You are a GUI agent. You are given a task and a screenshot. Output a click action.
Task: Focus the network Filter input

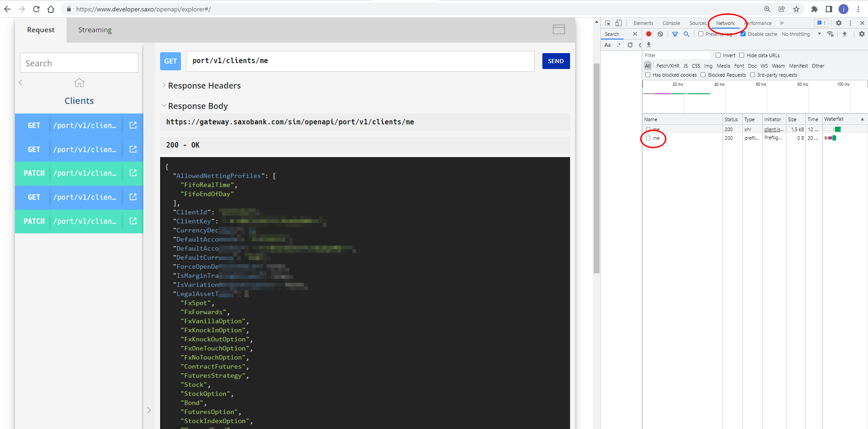click(677, 55)
